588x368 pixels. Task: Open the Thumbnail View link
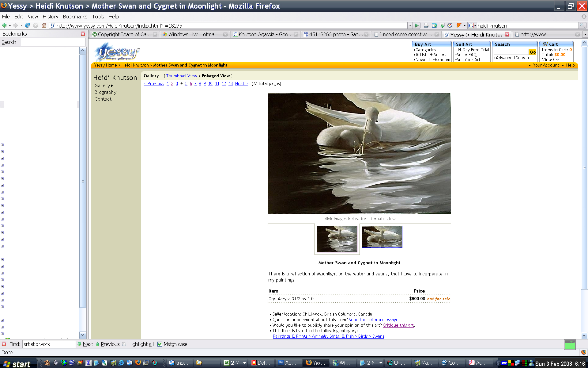(x=182, y=76)
